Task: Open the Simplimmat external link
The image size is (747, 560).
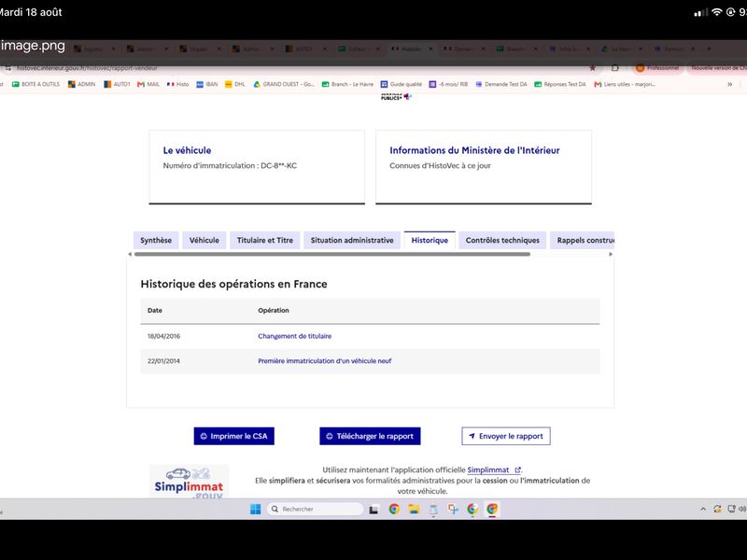Action: click(494, 470)
